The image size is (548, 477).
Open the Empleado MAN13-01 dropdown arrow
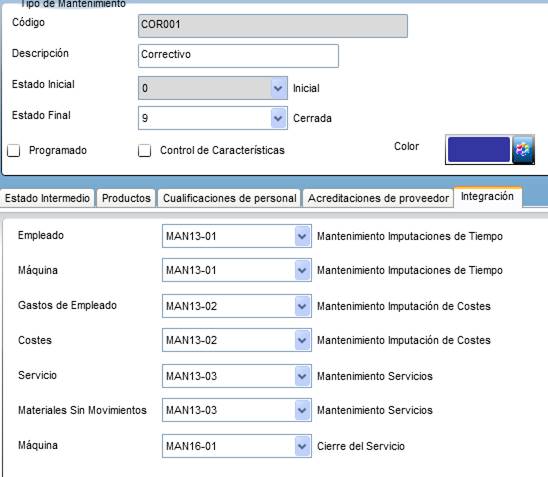[302, 236]
